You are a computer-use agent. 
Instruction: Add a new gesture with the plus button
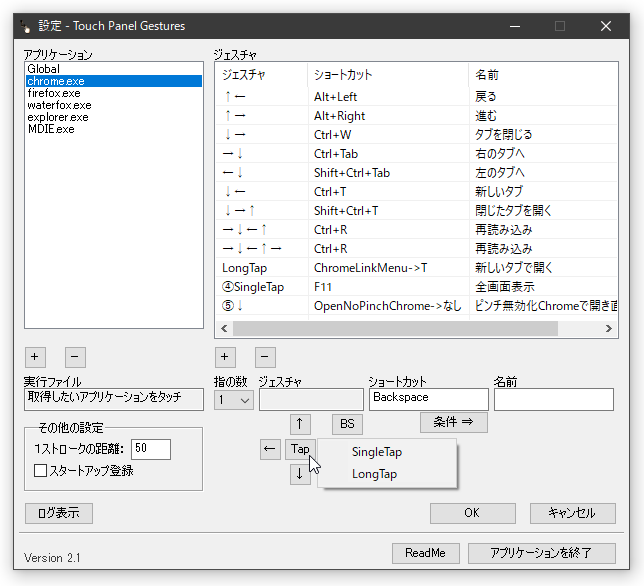coord(225,357)
